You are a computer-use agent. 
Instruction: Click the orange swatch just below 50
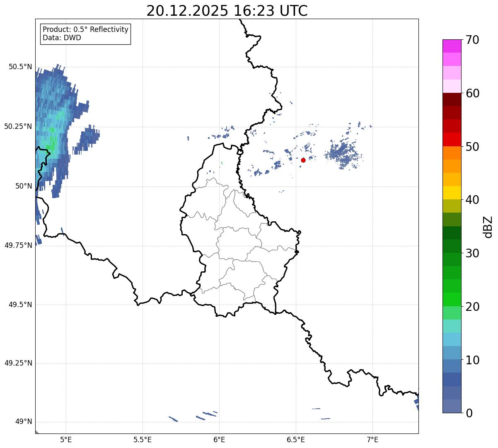pyautogui.click(x=452, y=153)
